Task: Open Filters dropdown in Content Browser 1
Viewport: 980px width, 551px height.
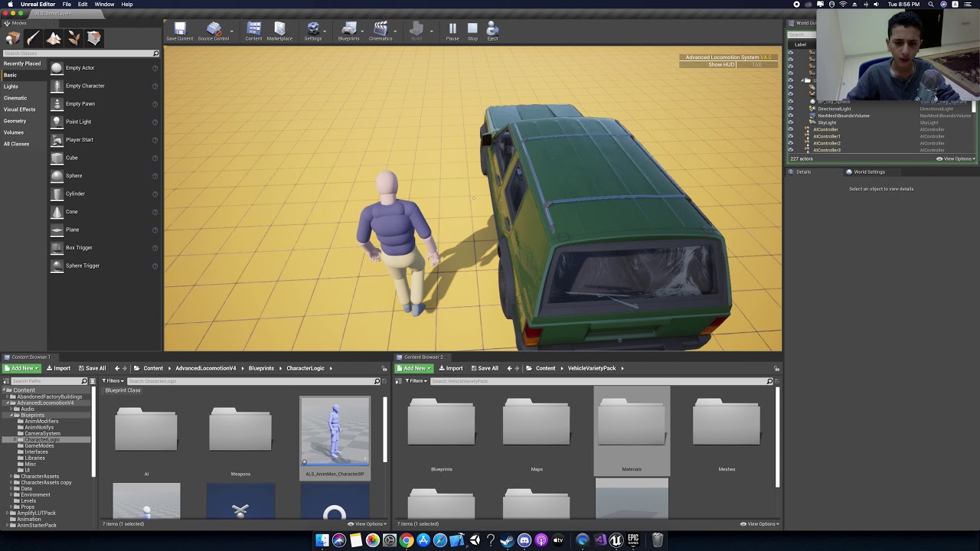Action: (113, 381)
